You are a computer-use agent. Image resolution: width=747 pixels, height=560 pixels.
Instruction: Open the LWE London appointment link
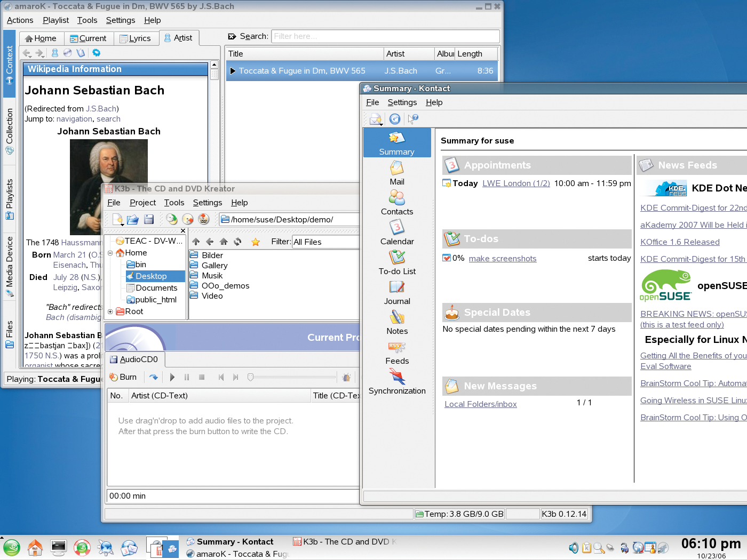(x=516, y=183)
